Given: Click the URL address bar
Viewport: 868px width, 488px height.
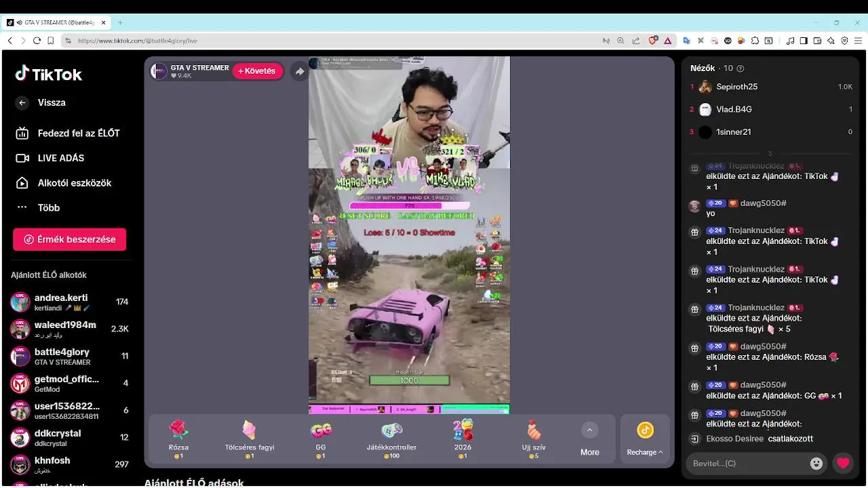Looking at the screenshot, I should [332, 41].
